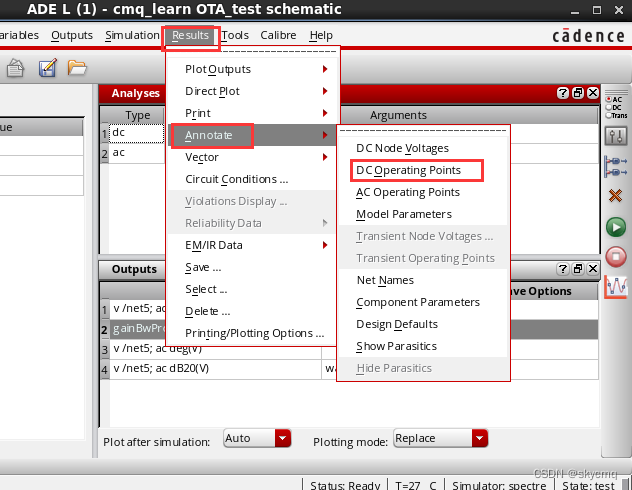Open the load state folder icon
The height and width of the screenshot is (490, 632).
point(77,68)
